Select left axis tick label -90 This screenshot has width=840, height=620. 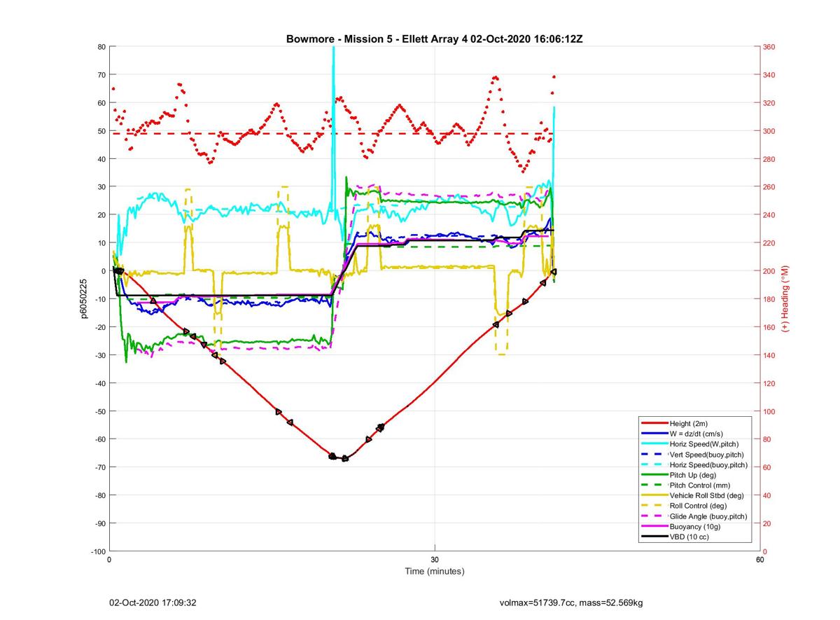pyautogui.click(x=99, y=523)
